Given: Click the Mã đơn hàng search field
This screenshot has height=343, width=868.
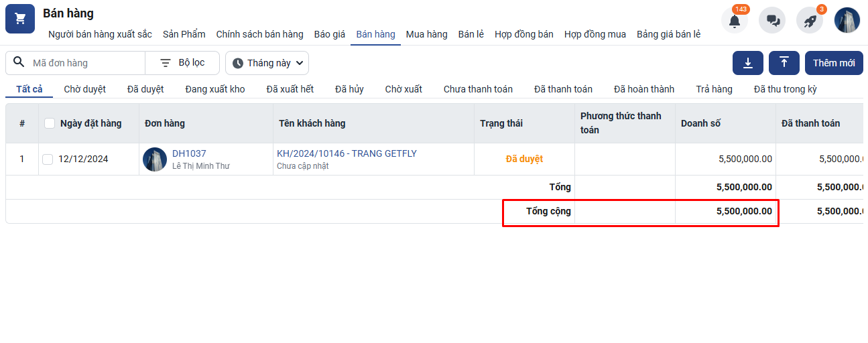Looking at the screenshot, I should tap(86, 63).
